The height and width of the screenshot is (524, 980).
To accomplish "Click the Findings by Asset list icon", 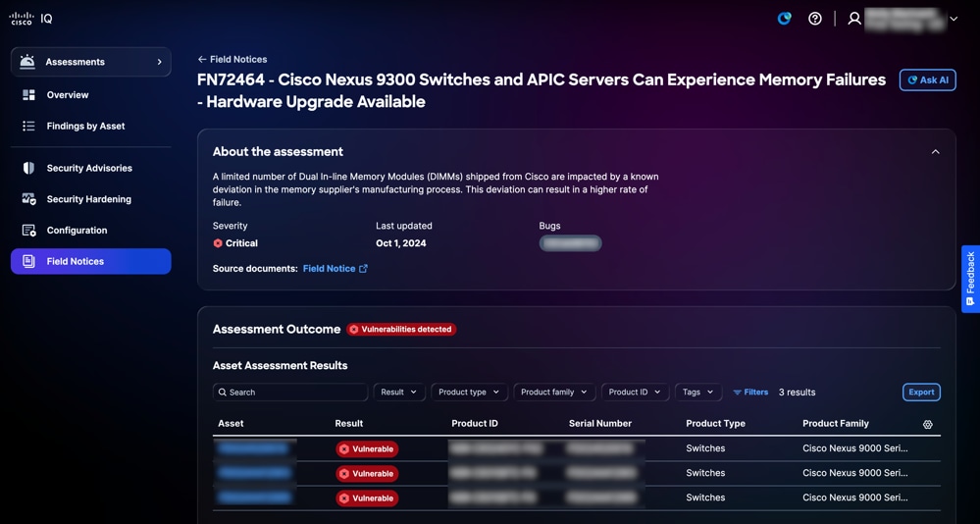I will point(28,127).
